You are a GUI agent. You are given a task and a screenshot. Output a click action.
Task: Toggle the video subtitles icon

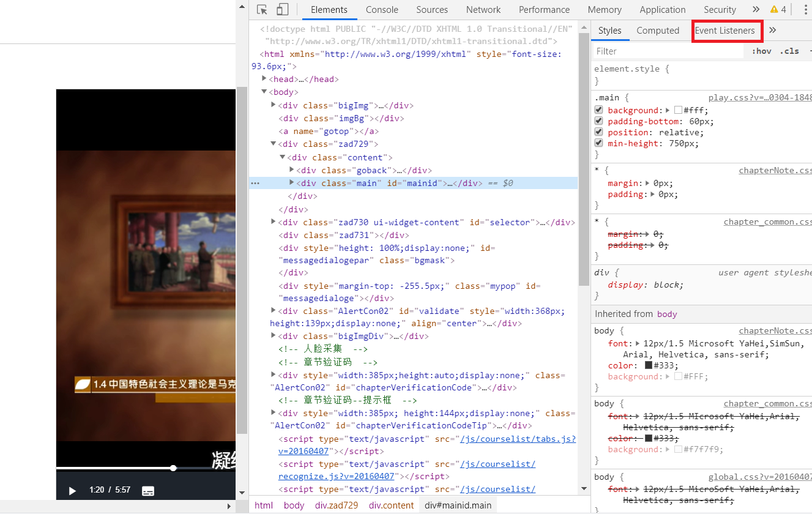147,491
